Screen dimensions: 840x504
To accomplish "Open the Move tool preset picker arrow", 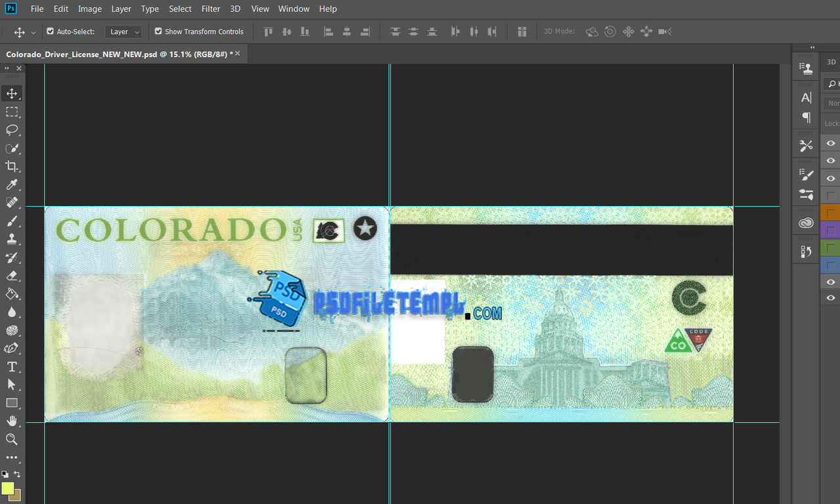I will tap(33, 32).
